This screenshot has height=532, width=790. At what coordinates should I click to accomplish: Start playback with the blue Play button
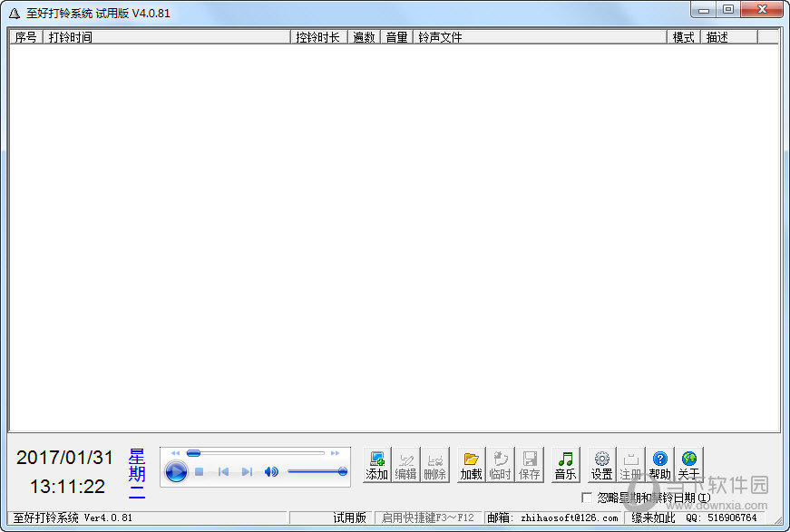pyautogui.click(x=176, y=471)
